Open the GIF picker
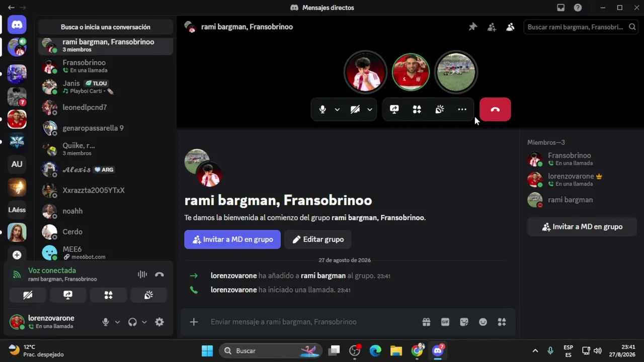This screenshot has height=362, width=644. pos(445,322)
